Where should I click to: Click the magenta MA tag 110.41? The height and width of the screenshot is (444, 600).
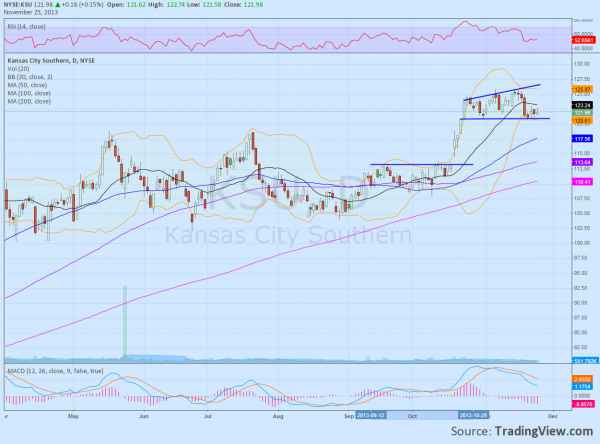click(582, 182)
